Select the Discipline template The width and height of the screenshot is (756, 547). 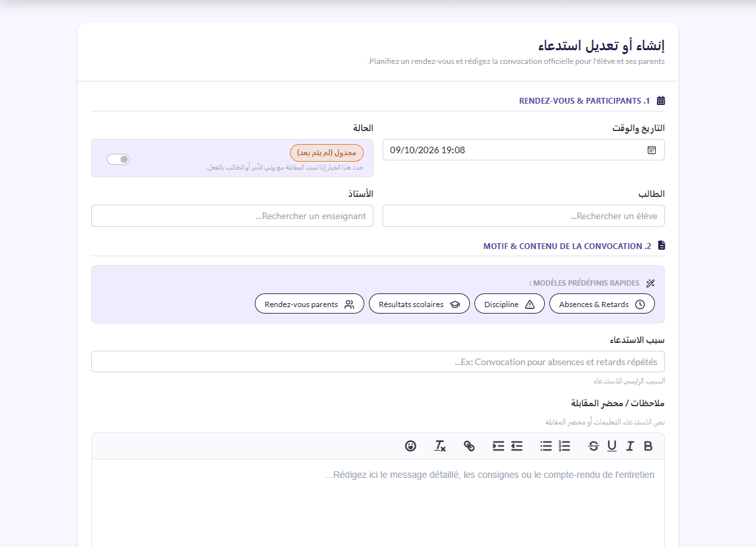coord(509,304)
